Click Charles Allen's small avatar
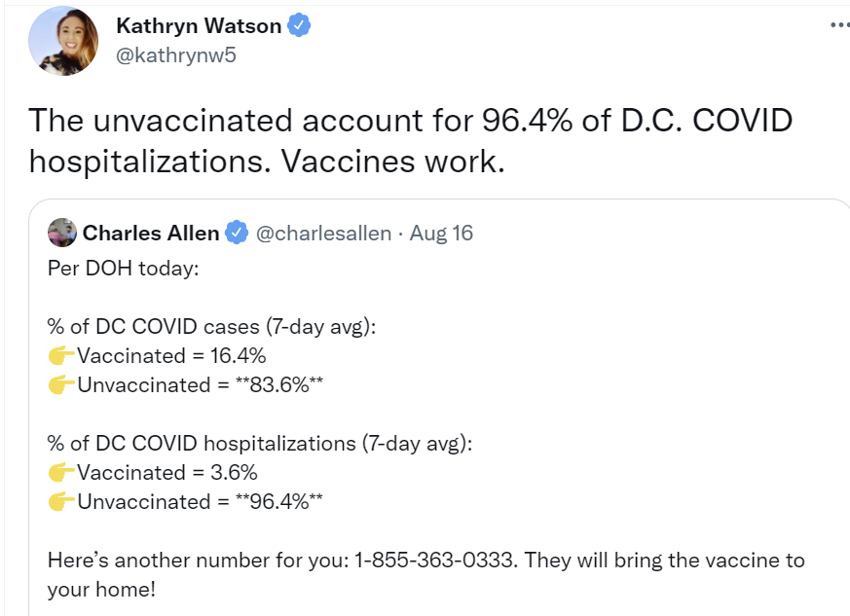Image resolution: width=850 pixels, height=616 pixels. coord(61,233)
